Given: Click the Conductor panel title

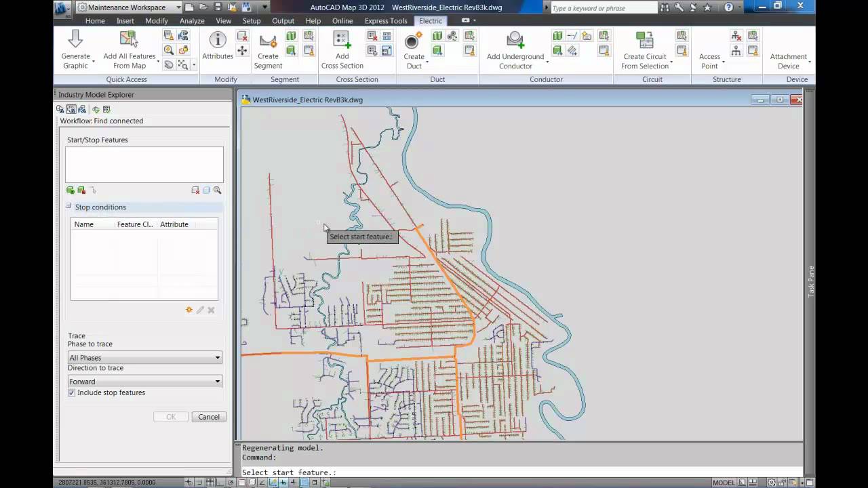Looking at the screenshot, I should [x=546, y=79].
